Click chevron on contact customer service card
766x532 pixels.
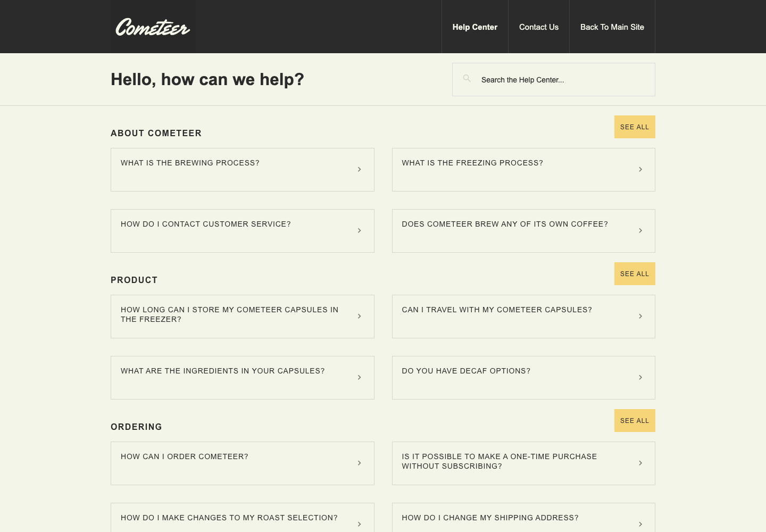click(x=360, y=230)
